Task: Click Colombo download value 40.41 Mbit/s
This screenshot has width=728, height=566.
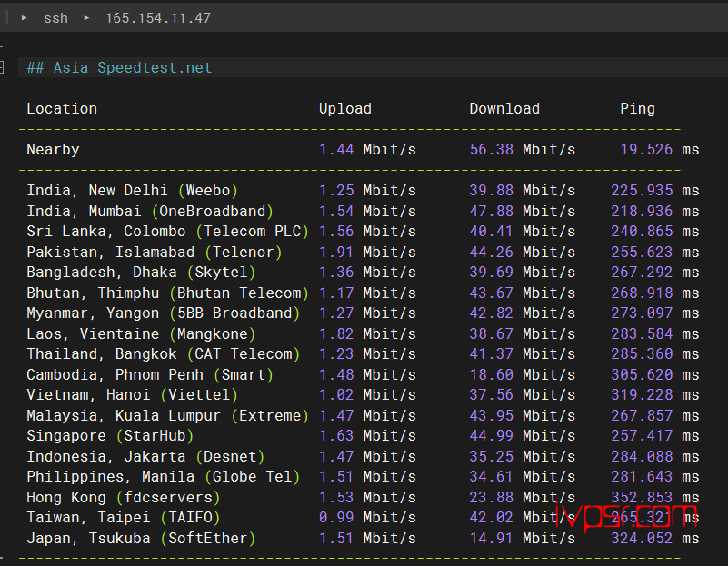Action: 523,231
